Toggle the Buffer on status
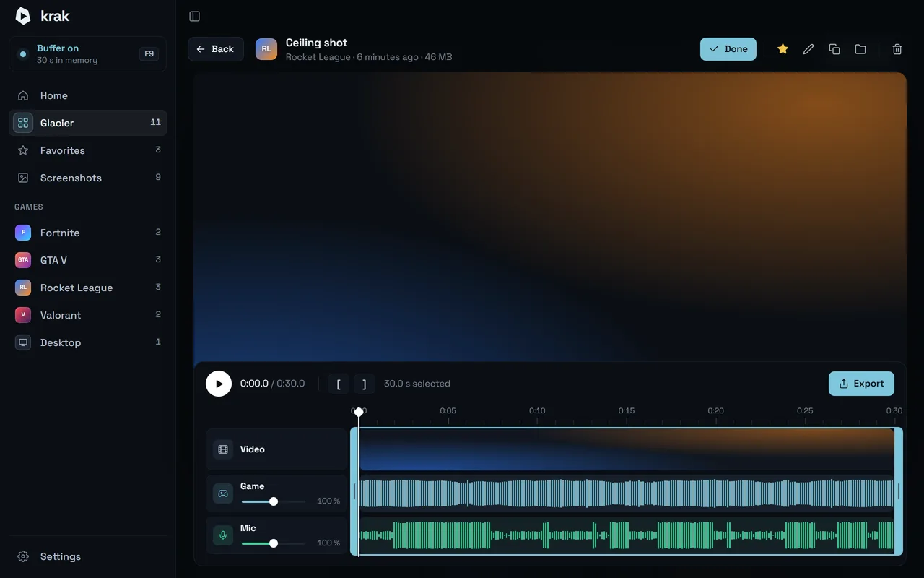The width and height of the screenshot is (924, 578). pyautogui.click(x=87, y=54)
